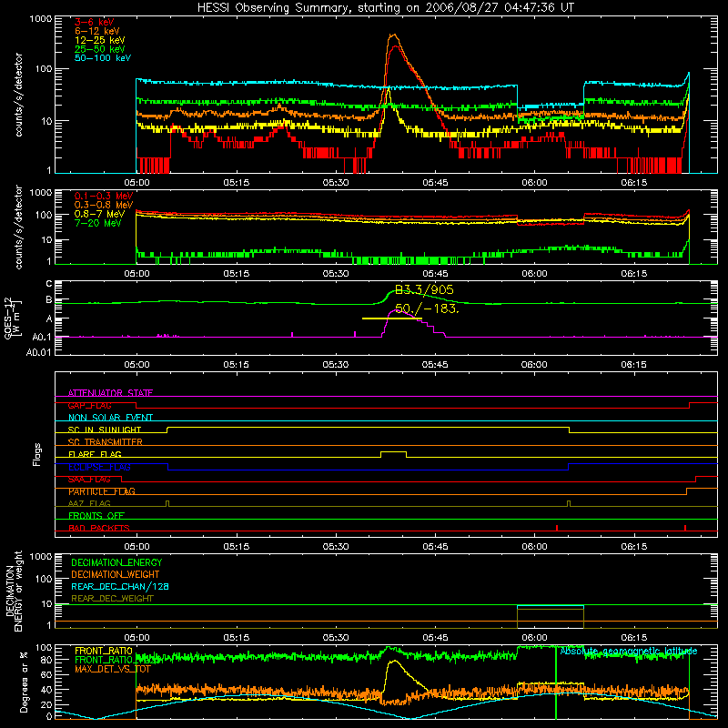Select the 50-100 keV legend label
This screenshot has width=728, height=728.
pyautogui.click(x=103, y=58)
